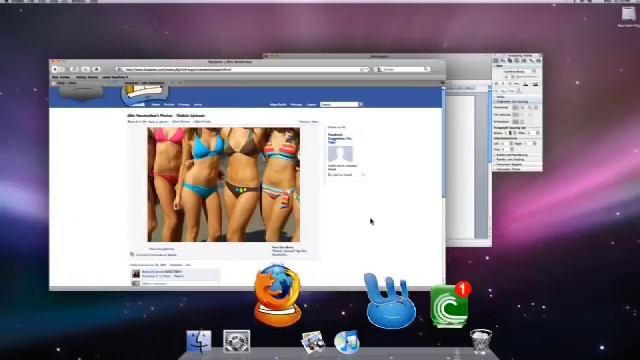Launch iTunes from the Dock
The image size is (640, 360).
tap(347, 342)
